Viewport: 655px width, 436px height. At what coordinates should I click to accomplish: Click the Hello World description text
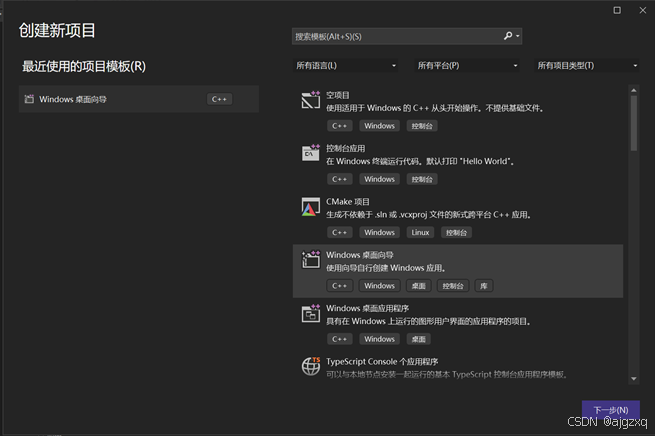[420, 161]
